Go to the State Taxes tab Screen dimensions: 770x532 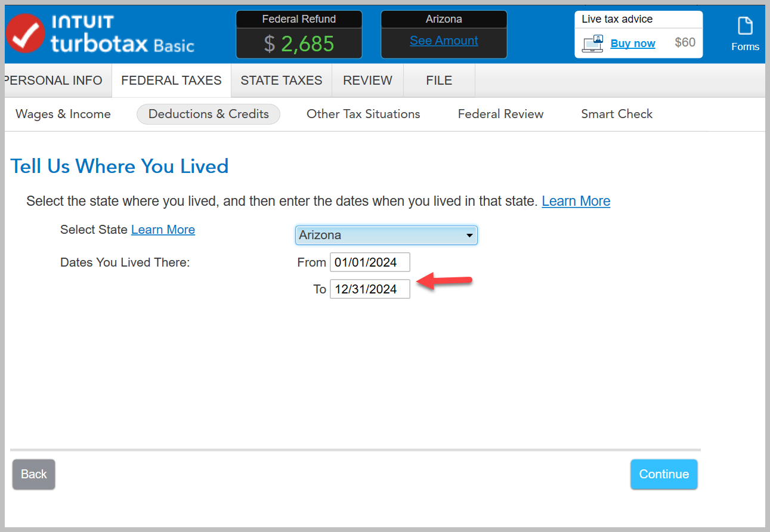282,81
